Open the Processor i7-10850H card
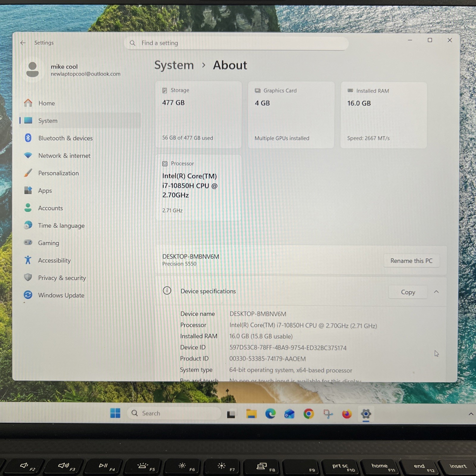476x476 pixels. (x=198, y=187)
